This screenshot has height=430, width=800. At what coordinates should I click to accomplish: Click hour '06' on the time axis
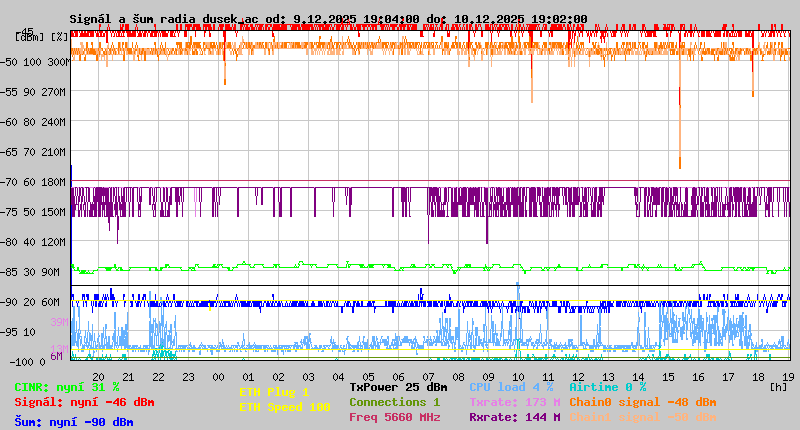(398, 377)
